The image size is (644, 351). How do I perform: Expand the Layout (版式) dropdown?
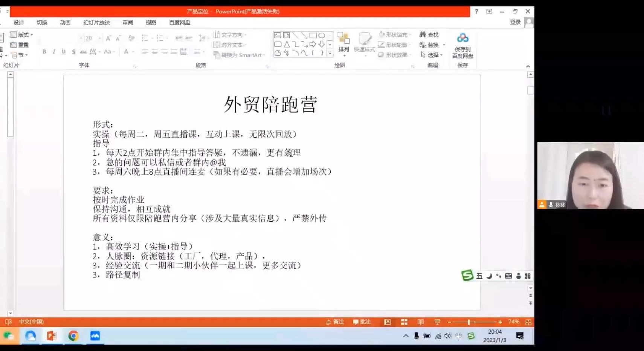click(x=22, y=35)
